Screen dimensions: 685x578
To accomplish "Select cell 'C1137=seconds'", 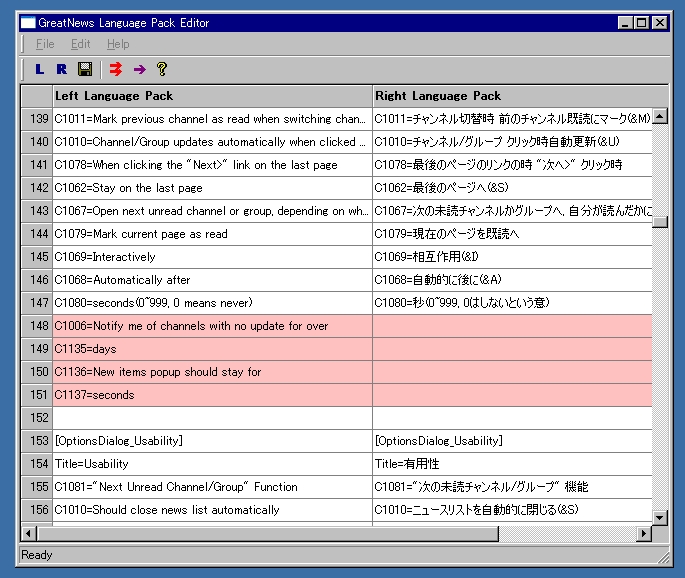I will 212,395.
